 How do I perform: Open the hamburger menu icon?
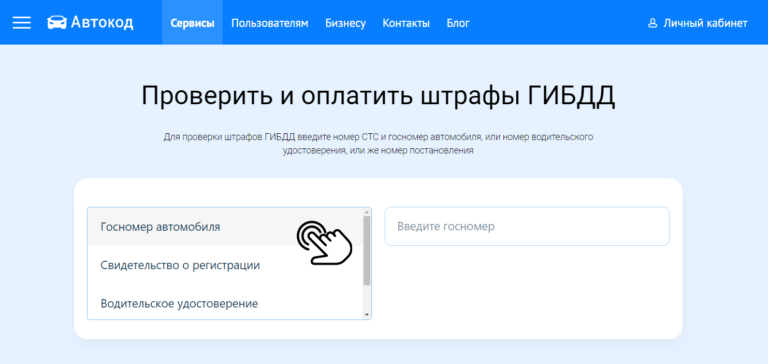point(22,23)
